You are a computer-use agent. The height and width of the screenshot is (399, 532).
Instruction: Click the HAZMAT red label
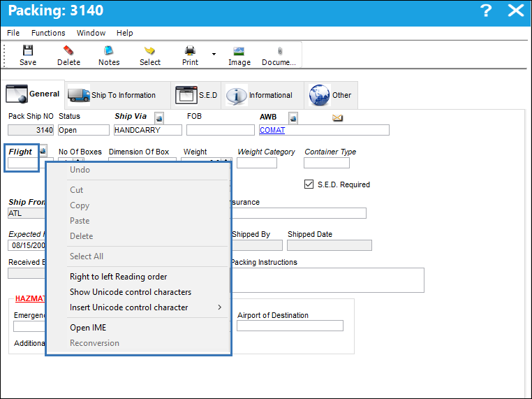pos(30,298)
